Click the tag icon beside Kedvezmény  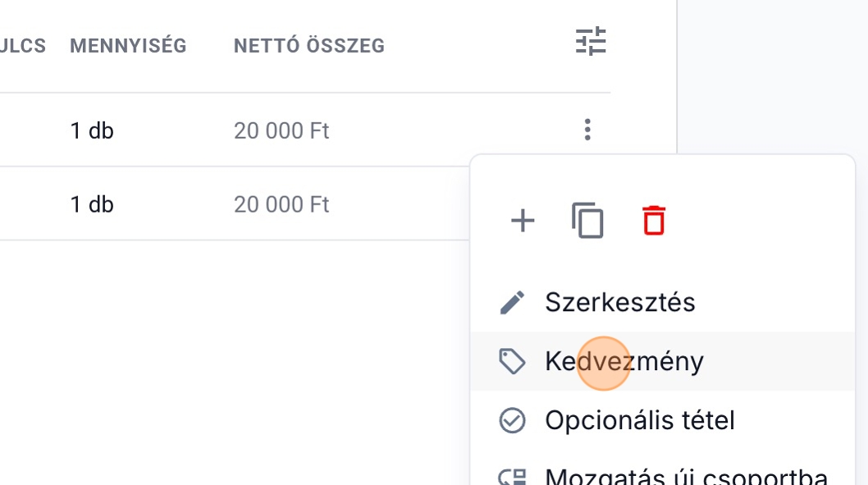pos(513,361)
